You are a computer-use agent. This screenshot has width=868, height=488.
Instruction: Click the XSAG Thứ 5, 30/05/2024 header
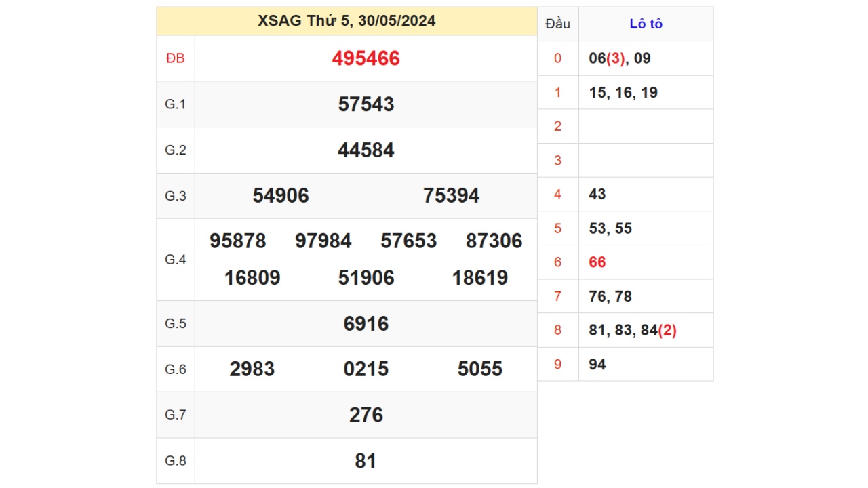click(x=347, y=21)
